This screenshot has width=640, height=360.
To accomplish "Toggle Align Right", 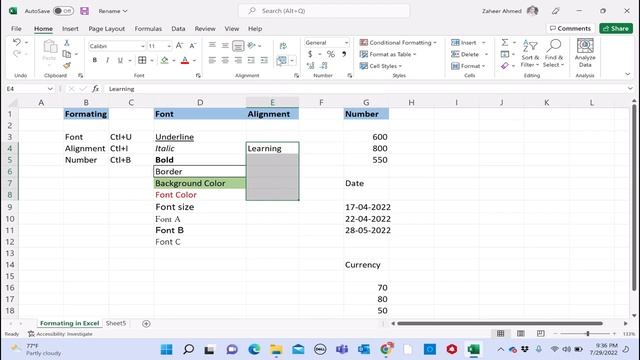I will click(238, 60).
